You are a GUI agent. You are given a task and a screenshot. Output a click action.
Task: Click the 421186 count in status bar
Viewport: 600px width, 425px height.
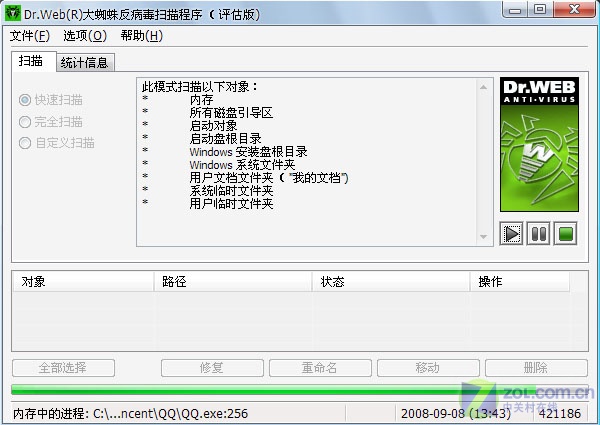point(560,414)
